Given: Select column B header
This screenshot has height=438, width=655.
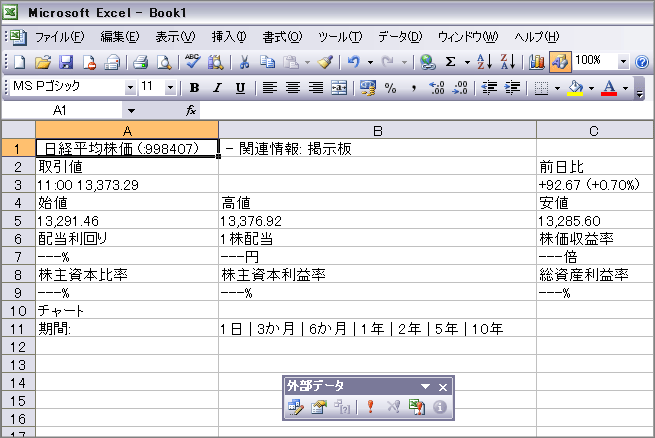Looking at the screenshot, I should point(377,131).
